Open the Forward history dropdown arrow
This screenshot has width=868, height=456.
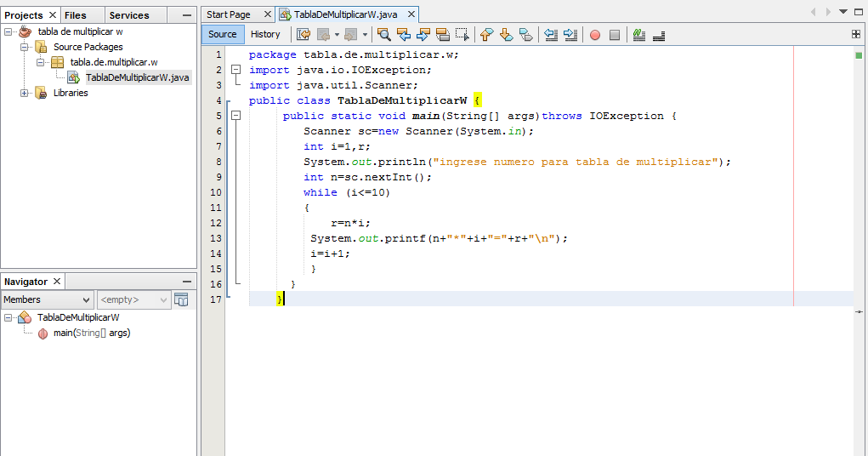pyautogui.click(x=365, y=34)
